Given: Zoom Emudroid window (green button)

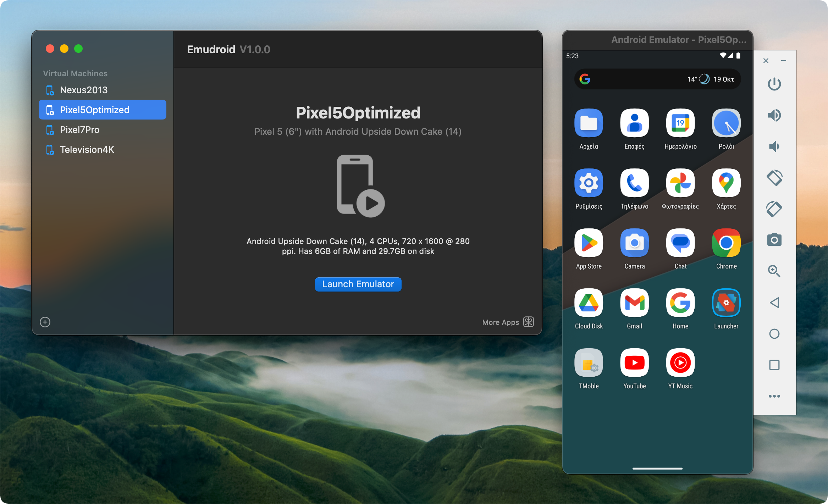Looking at the screenshot, I should (78, 49).
